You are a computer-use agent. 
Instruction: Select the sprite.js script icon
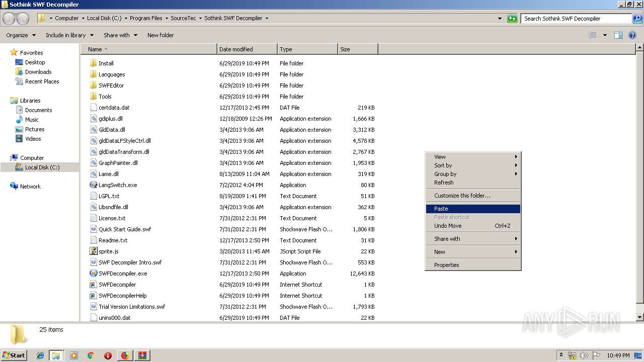tap(93, 251)
